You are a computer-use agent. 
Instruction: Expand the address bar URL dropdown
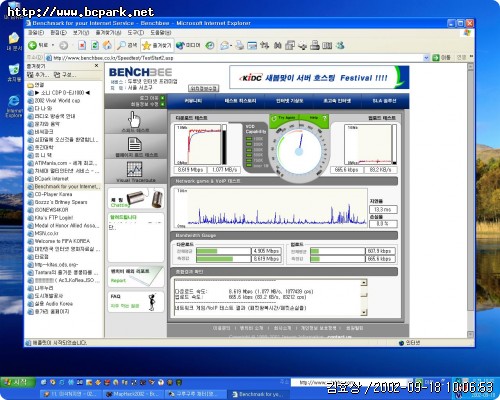pos(426,58)
